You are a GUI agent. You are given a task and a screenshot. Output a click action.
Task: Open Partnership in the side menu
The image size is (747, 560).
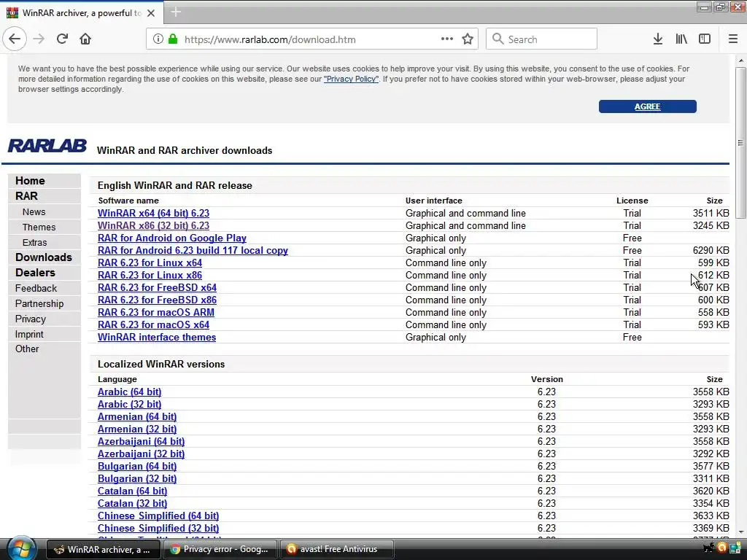(39, 303)
